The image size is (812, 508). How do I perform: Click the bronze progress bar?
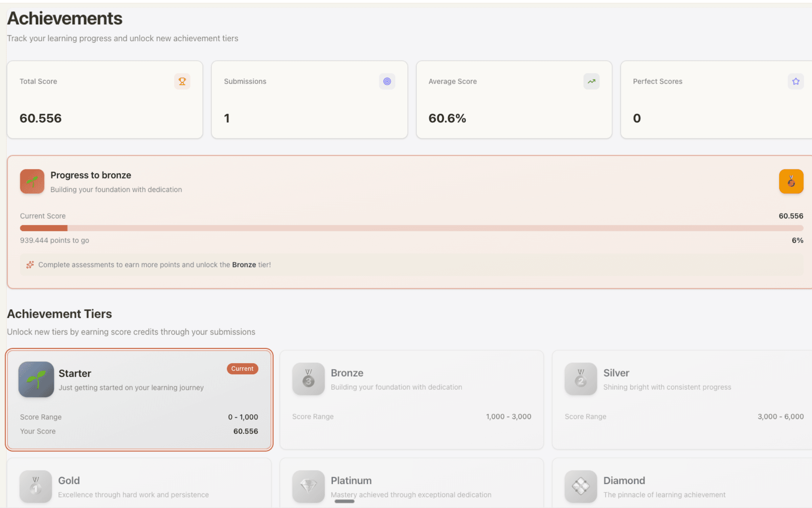click(x=411, y=228)
